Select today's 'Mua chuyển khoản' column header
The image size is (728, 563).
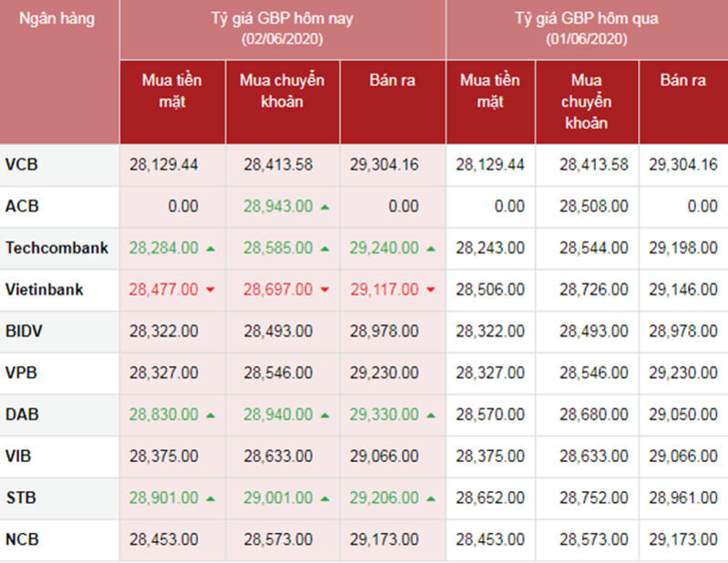pos(282,91)
